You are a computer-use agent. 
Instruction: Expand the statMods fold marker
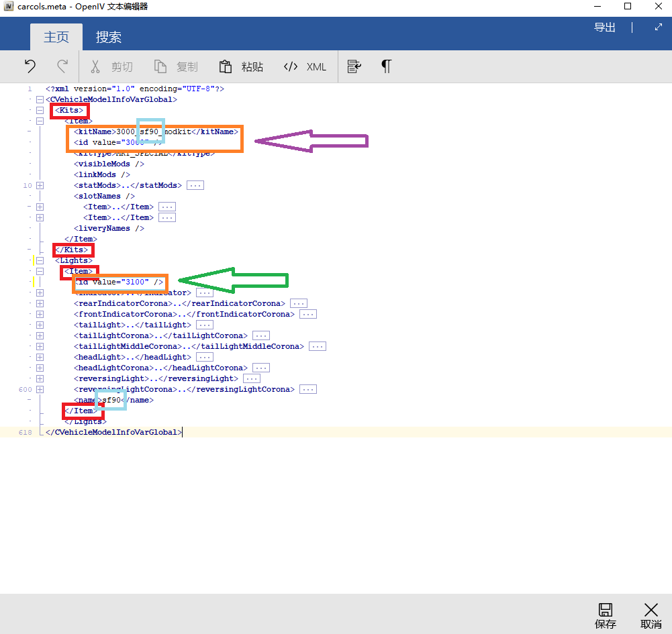40,185
